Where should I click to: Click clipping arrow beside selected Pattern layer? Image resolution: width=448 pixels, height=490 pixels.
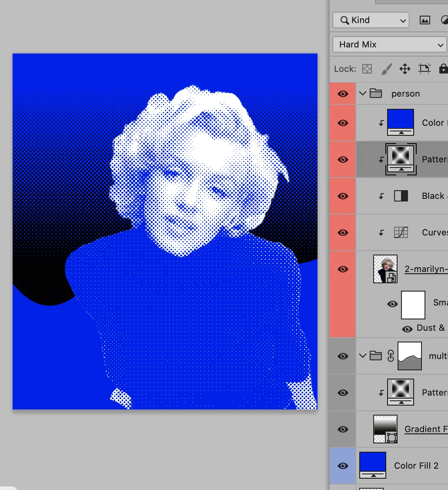tap(381, 160)
